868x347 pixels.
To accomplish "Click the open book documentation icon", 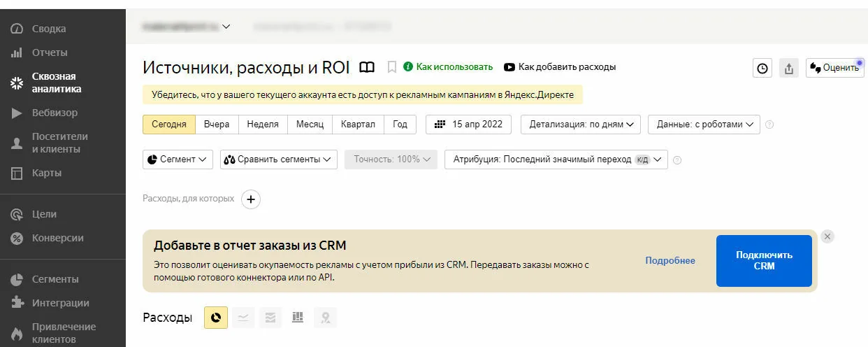I will click(x=367, y=67).
